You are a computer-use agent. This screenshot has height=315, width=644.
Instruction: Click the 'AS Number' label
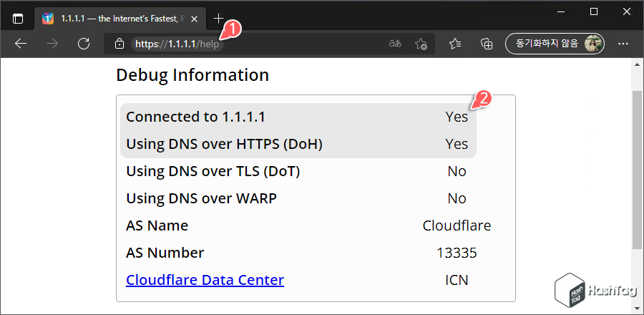point(165,253)
